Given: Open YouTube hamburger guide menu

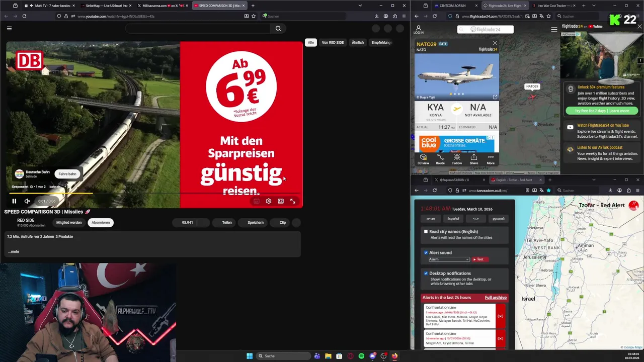Looking at the screenshot, I should pyautogui.click(x=9, y=29).
